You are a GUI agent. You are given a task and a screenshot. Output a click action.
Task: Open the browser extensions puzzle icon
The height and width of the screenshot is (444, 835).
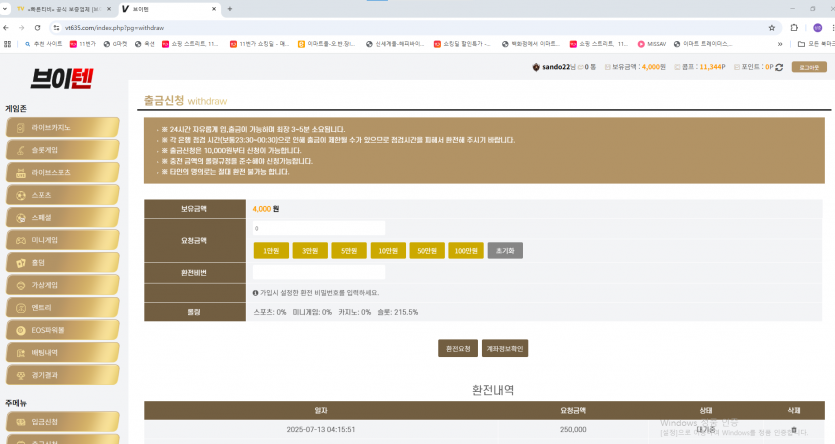coord(794,28)
